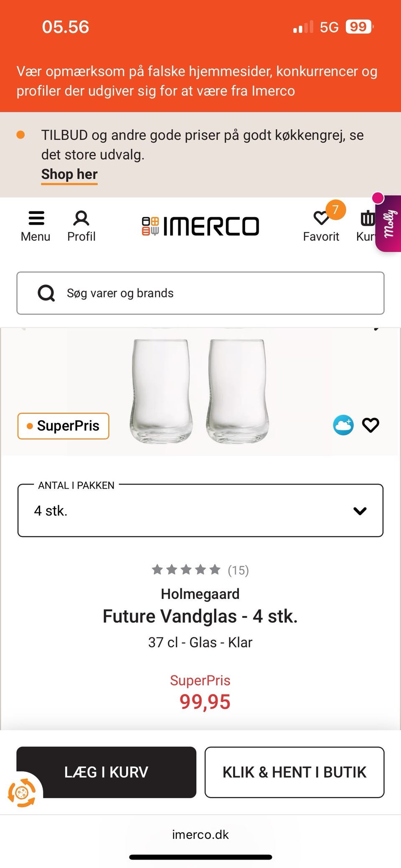
Task: Tap the search magnifier icon
Action: coord(46,293)
